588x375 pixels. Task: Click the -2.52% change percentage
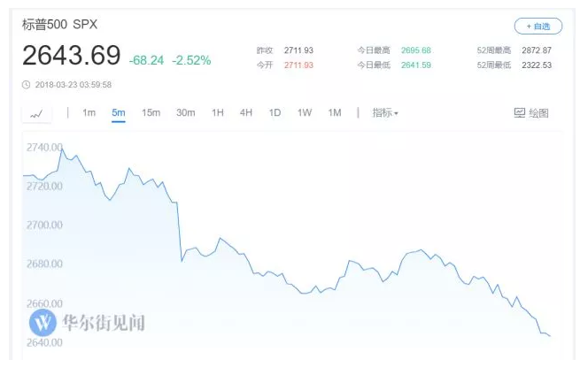[x=191, y=60]
